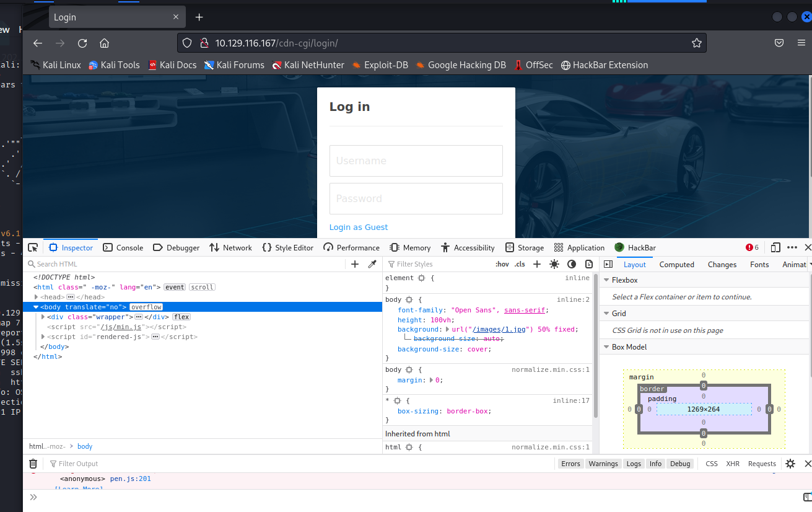Click the Username input field
The image size is (812, 512).
point(416,161)
